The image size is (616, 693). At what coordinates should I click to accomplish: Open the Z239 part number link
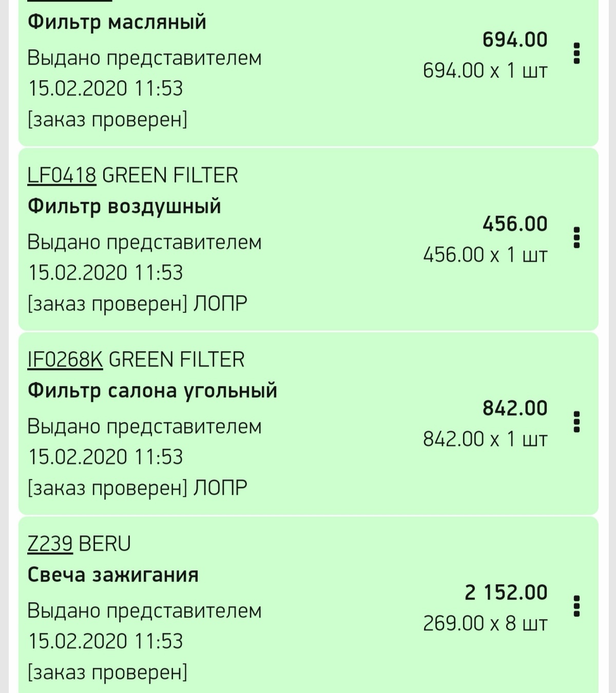click(50, 544)
